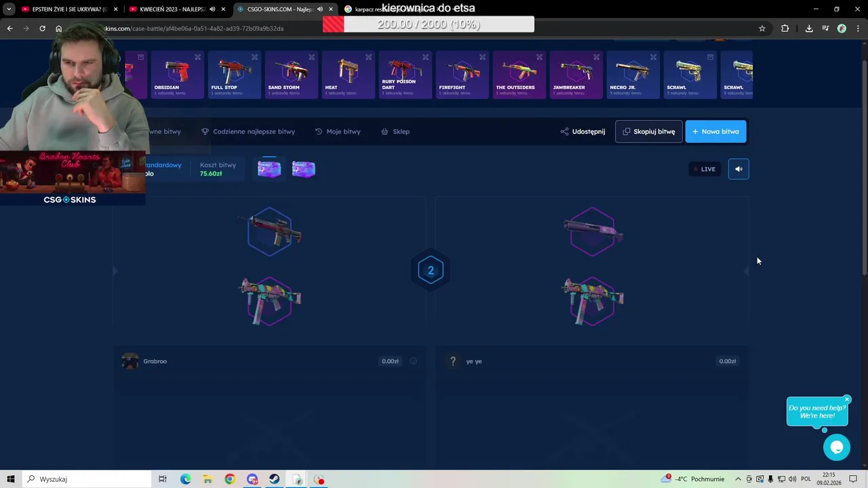Go to the Sklep shop menu item
Image resolution: width=868 pixels, height=488 pixels.
[395, 131]
